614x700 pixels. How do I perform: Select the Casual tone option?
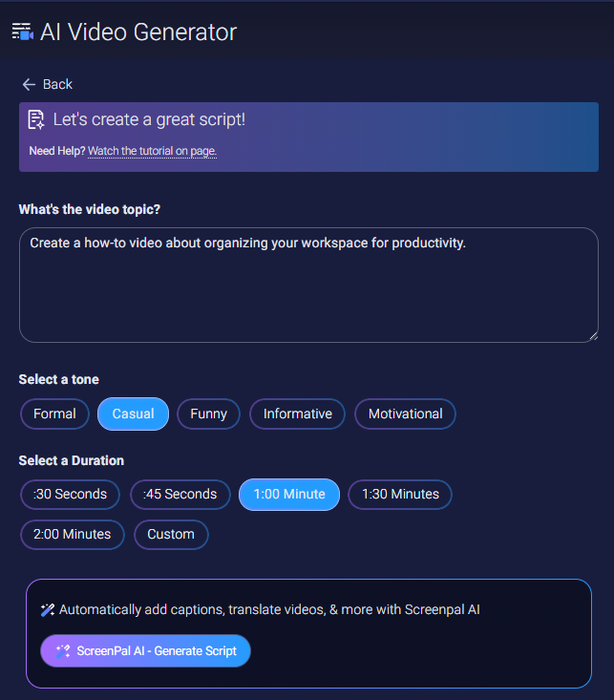(x=133, y=414)
